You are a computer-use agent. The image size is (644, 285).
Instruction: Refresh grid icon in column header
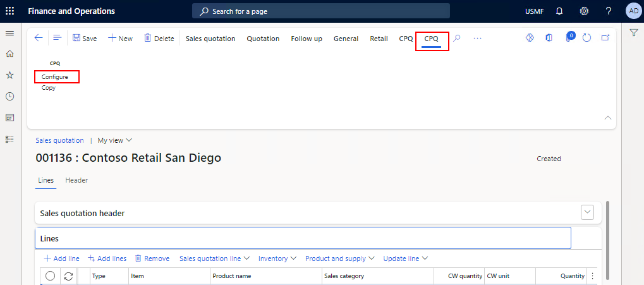tap(69, 276)
